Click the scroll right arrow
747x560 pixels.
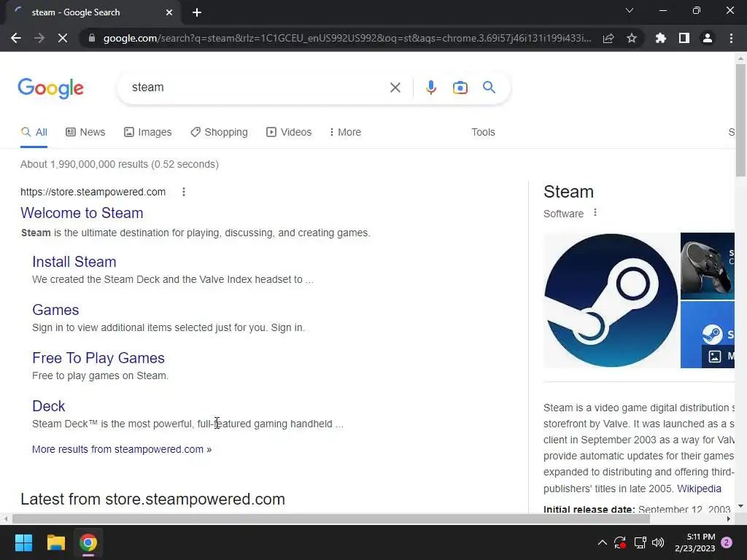729,518
